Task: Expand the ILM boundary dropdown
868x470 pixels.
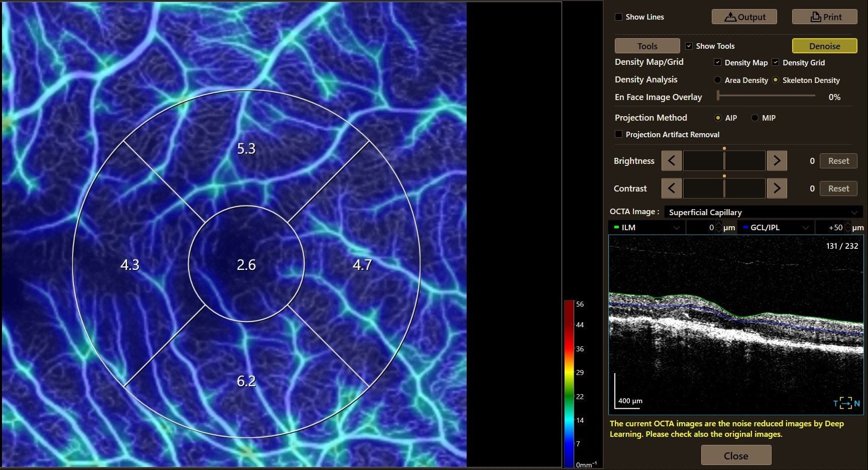Action: pyautogui.click(x=646, y=227)
